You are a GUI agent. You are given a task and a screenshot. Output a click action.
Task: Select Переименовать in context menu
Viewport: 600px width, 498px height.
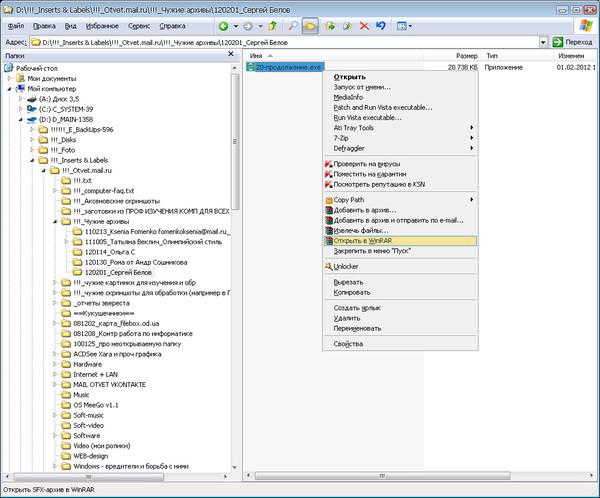(x=400, y=328)
